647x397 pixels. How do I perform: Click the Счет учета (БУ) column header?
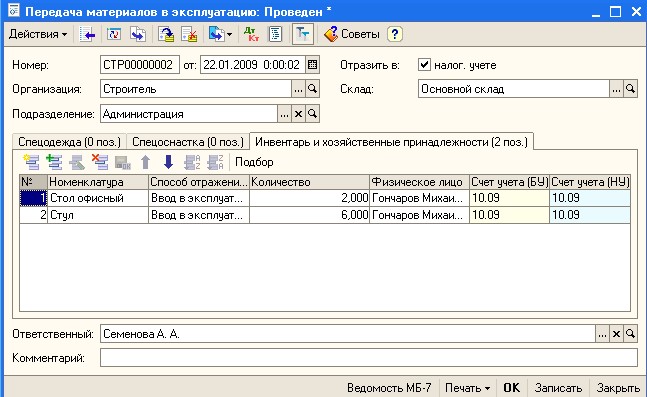point(509,182)
